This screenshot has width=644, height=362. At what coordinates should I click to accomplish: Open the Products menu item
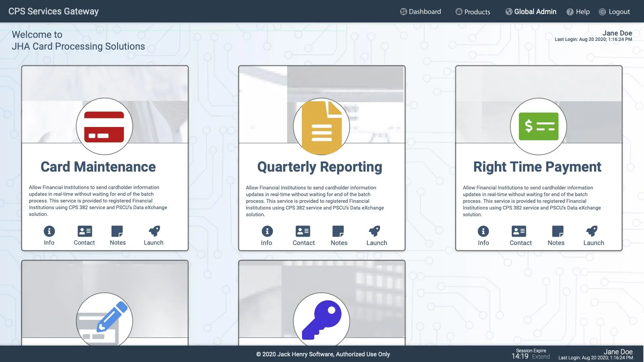[x=473, y=12]
